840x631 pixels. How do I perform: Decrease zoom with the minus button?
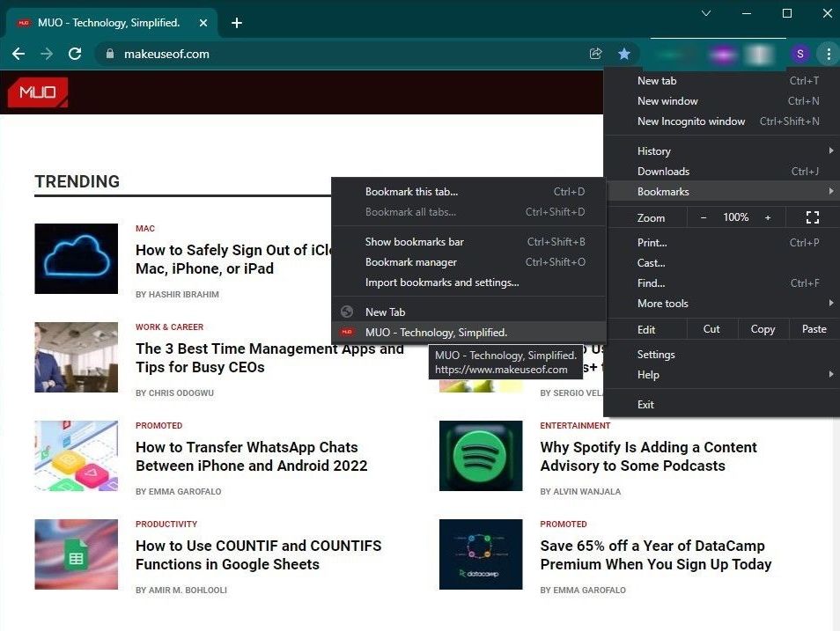[x=704, y=217]
